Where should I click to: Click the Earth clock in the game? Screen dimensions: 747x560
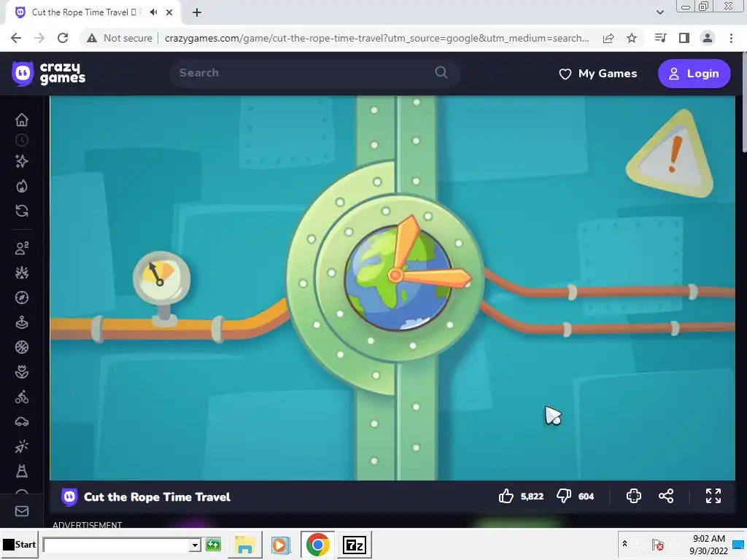(x=398, y=279)
